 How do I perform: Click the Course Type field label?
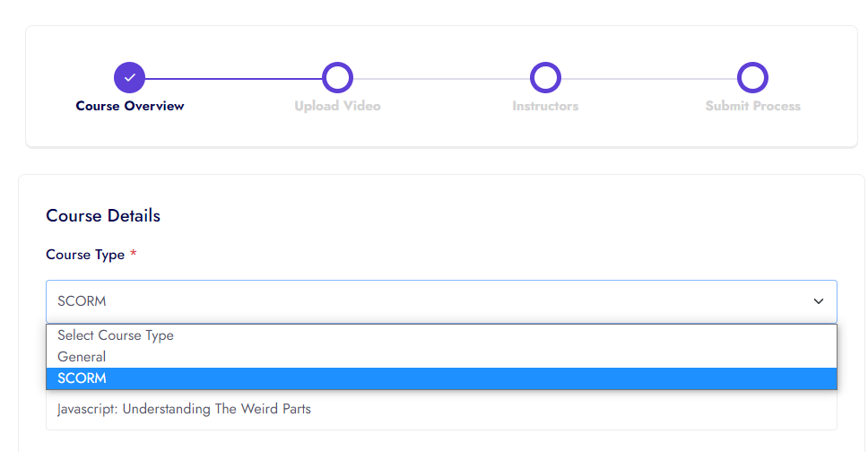point(85,255)
